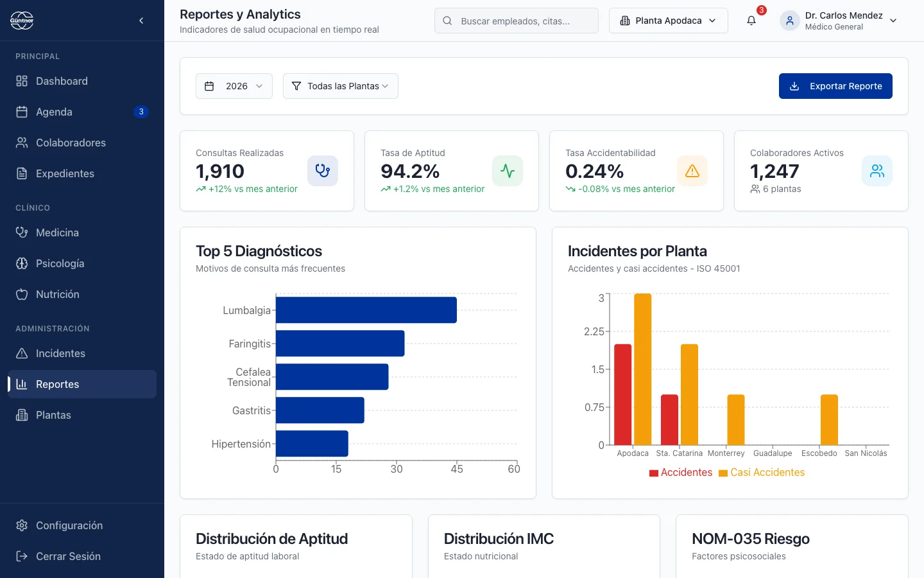924x578 pixels.
Task: Collapse the sidebar with the chevron arrow
Action: click(141, 21)
